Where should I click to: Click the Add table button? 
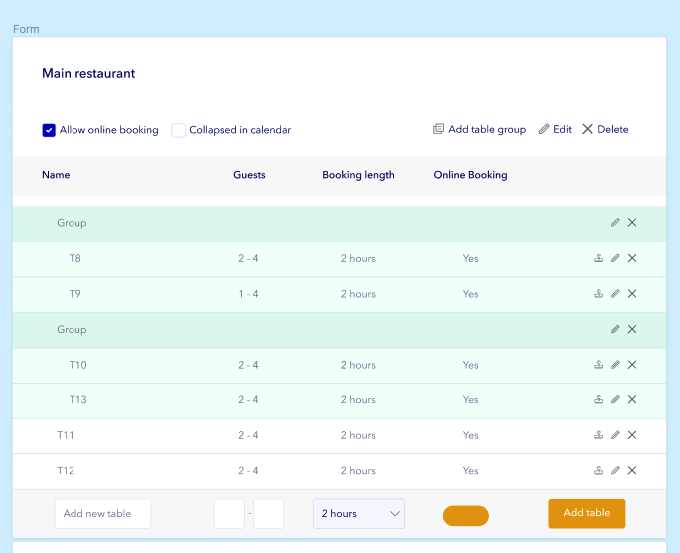tap(587, 514)
